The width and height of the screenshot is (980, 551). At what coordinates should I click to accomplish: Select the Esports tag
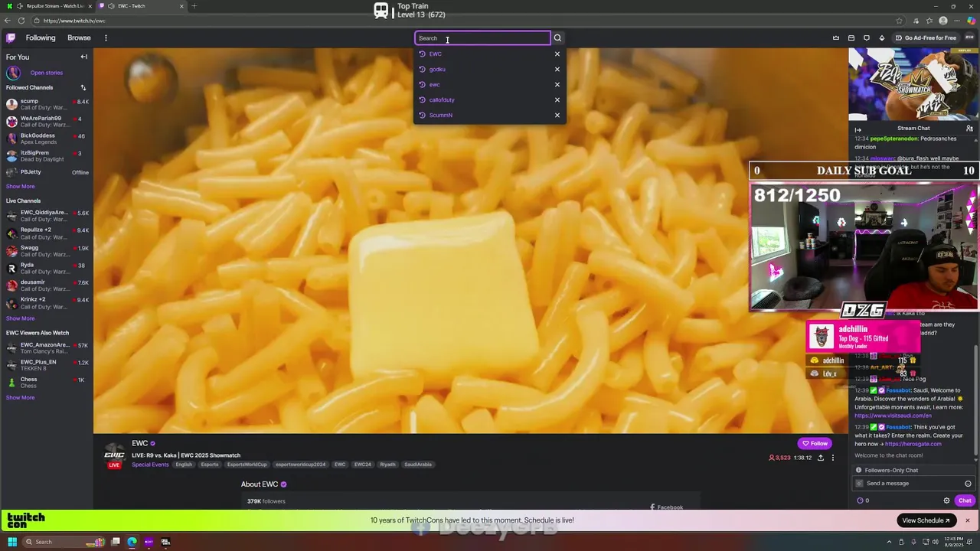click(210, 465)
